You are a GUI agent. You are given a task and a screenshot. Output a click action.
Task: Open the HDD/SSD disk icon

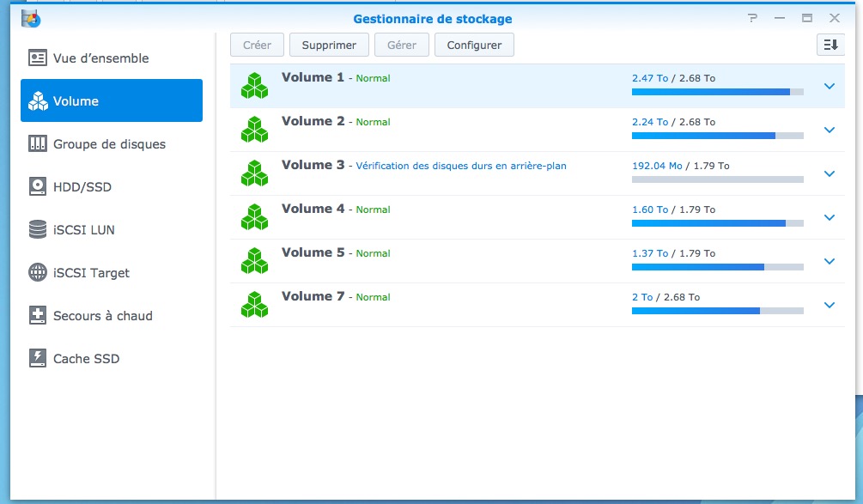pyautogui.click(x=38, y=187)
